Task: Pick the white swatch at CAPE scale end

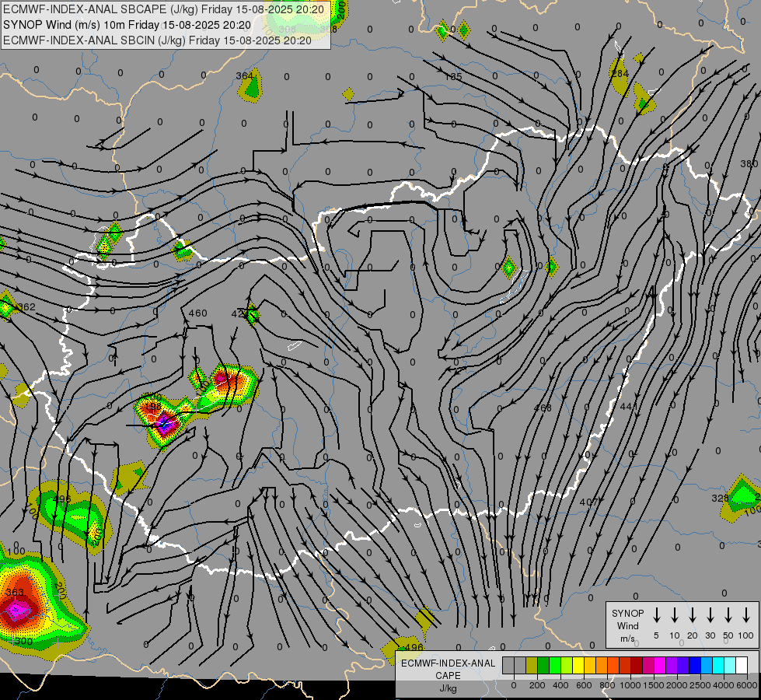Action: click(742, 665)
